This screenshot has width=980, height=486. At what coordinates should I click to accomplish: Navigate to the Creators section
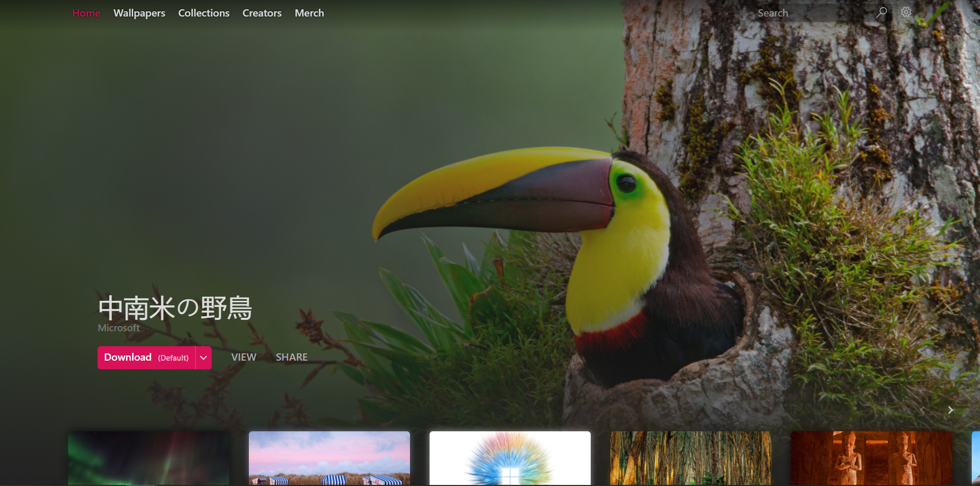pyautogui.click(x=262, y=13)
